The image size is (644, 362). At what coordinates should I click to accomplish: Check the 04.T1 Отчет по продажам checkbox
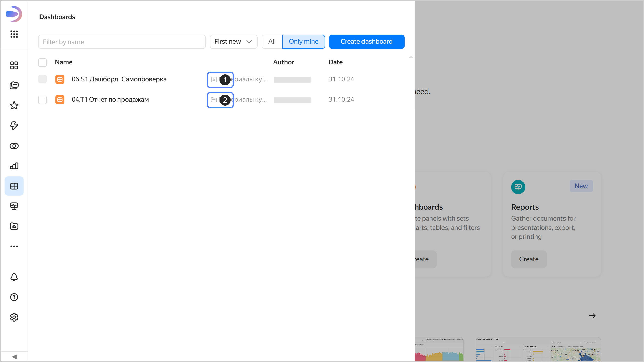(x=43, y=100)
